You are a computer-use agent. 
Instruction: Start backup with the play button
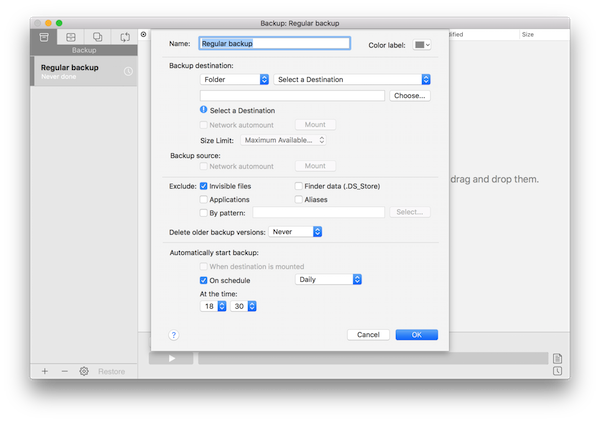click(171, 358)
